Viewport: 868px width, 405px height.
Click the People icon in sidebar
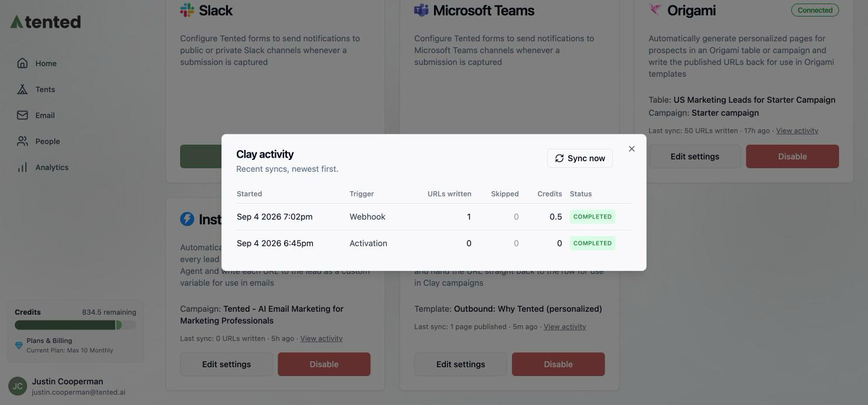(22, 141)
